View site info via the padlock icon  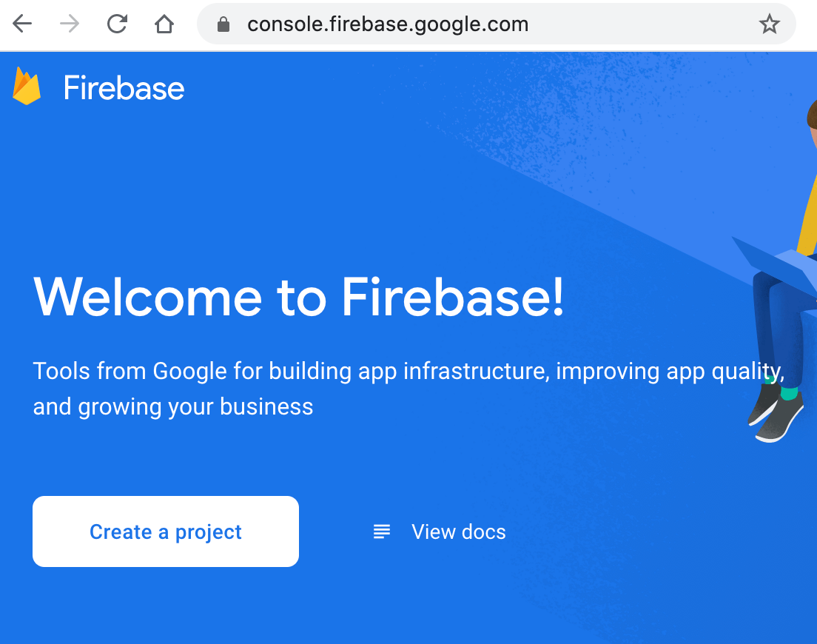pos(223,24)
